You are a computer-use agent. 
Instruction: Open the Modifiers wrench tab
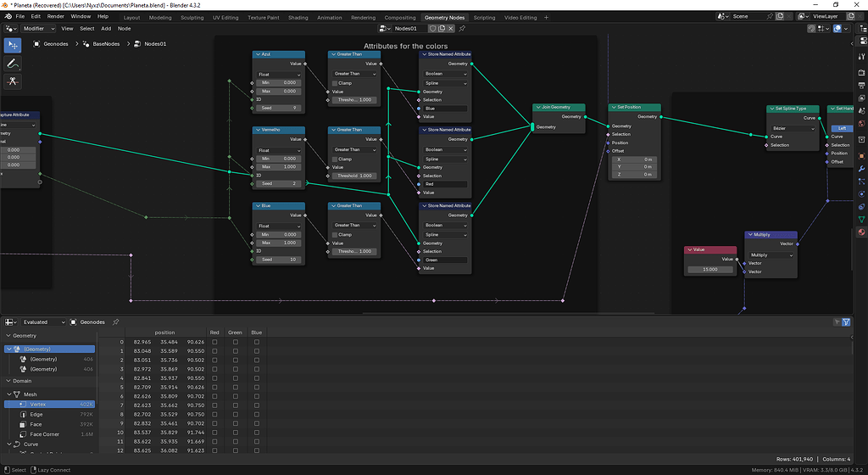pyautogui.click(x=861, y=169)
